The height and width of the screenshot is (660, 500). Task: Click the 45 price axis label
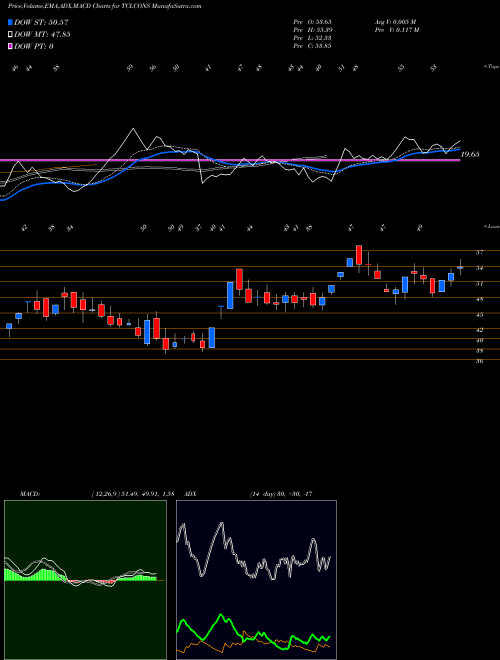coord(479,314)
